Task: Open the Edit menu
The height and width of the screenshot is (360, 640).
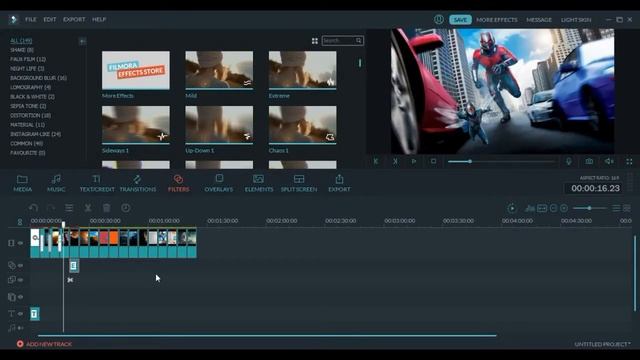Action: tap(50, 19)
